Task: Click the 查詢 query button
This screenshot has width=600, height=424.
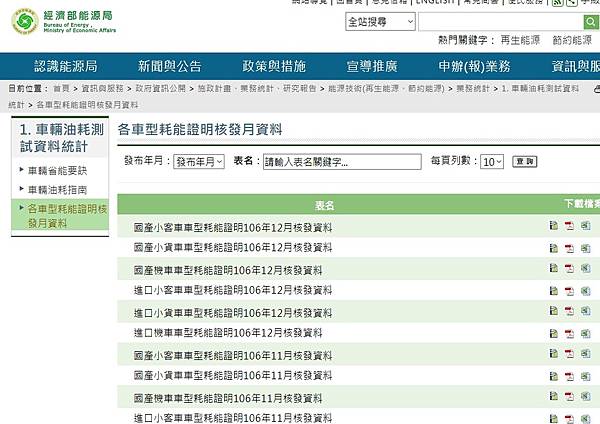Action: pyautogui.click(x=525, y=161)
